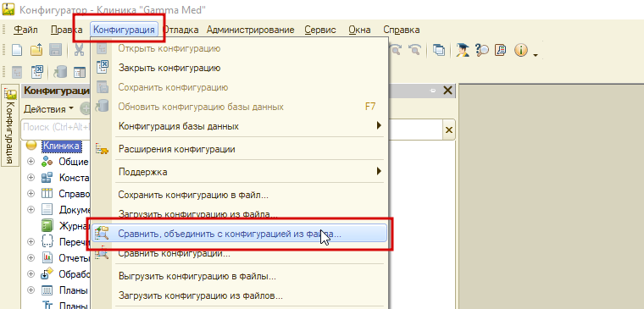Expand the Общие tree node

(x=31, y=162)
